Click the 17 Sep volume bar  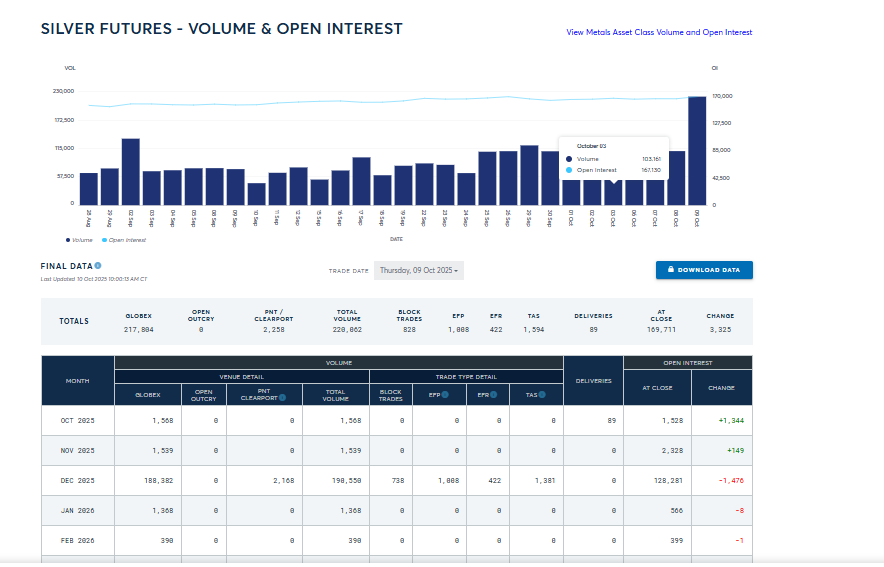(x=361, y=180)
